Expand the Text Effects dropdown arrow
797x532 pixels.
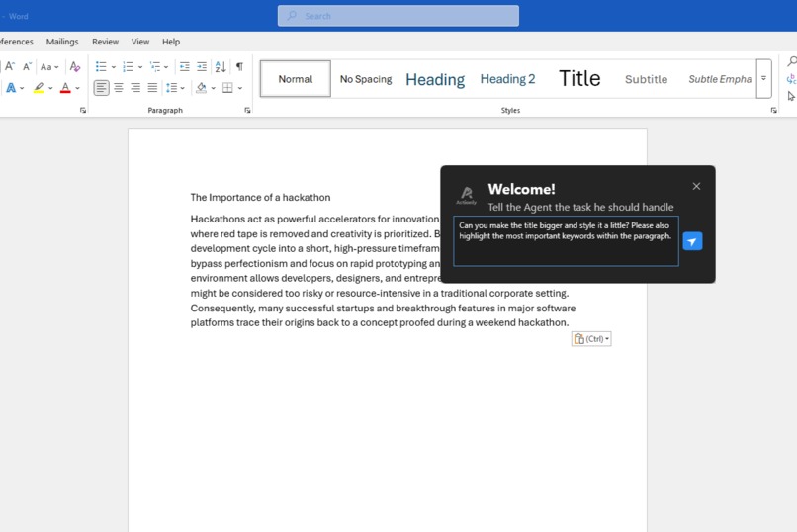(x=22, y=88)
